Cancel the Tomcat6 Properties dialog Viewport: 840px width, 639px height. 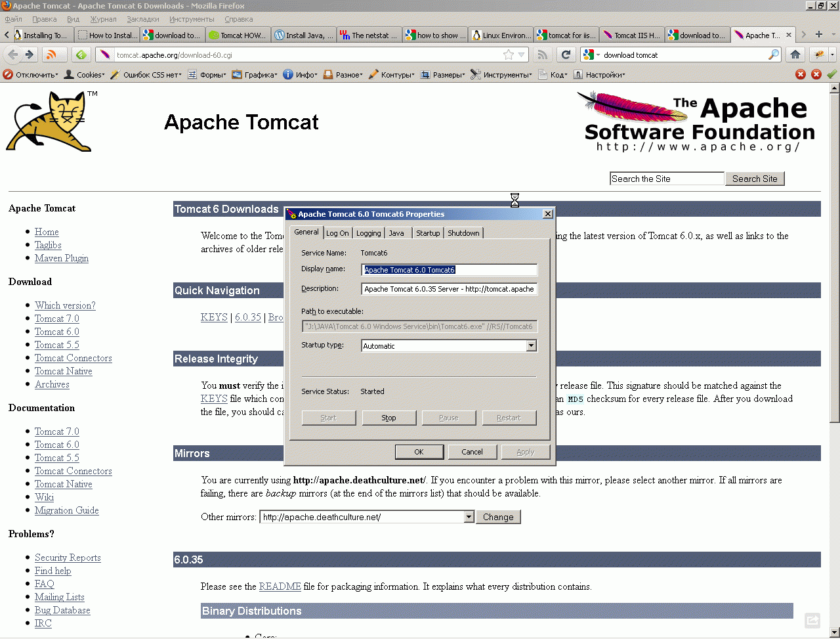(472, 452)
